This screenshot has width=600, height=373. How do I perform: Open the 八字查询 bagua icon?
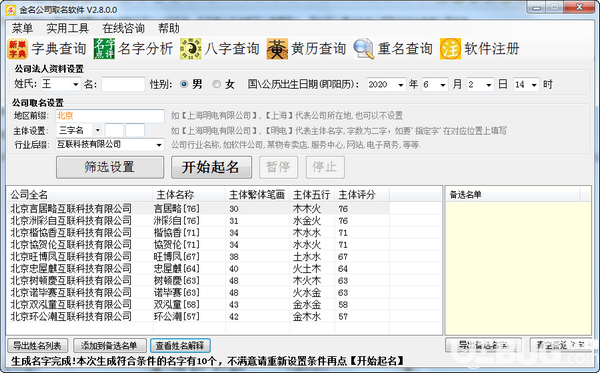click(191, 49)
